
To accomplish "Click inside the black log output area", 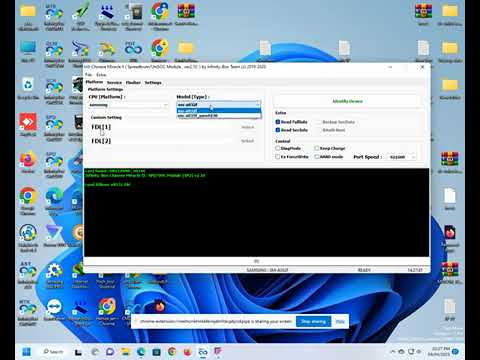I will pos(256,213).
